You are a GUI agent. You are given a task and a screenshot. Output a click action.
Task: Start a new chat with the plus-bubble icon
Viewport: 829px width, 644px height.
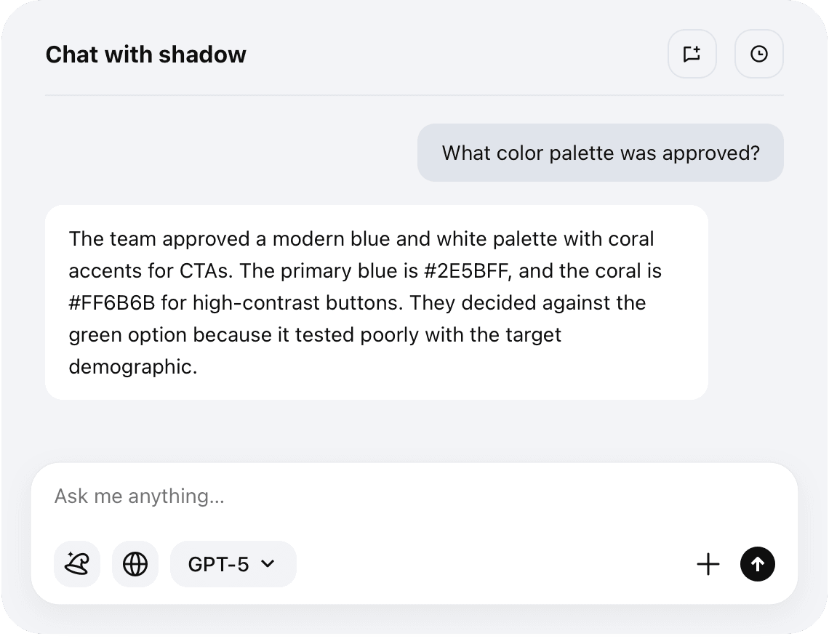click(x=692, y=54)
